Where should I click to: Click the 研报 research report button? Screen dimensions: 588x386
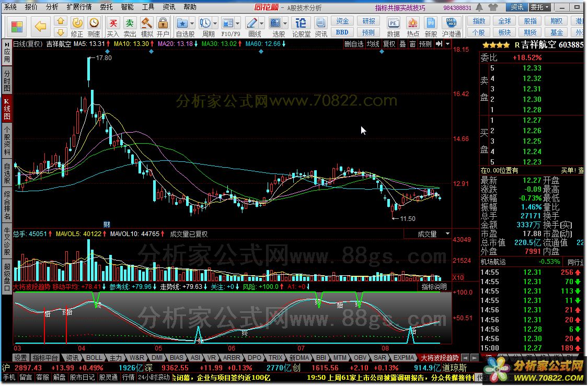click(x=368, y=21)
